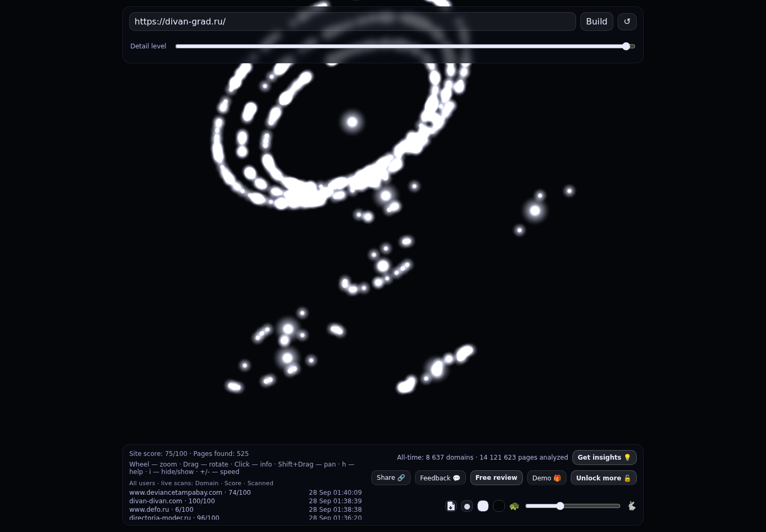The image size is (766, 532).
Task: Click the record dot icon button
Action: (x=467, y=506)
